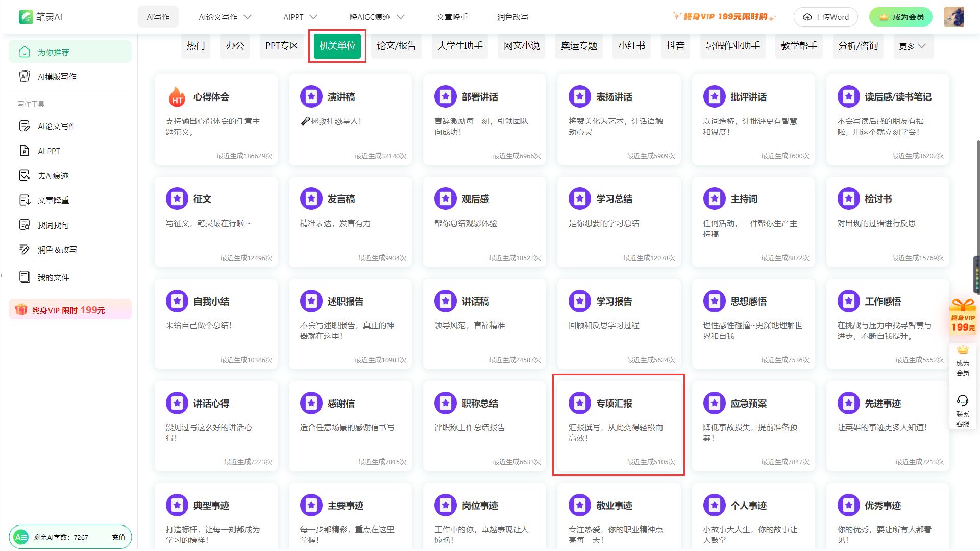This screenshot has width=980, height=551.
Task: Open AI PPT from sidebar icon
Action: click(x=24, y=151)
